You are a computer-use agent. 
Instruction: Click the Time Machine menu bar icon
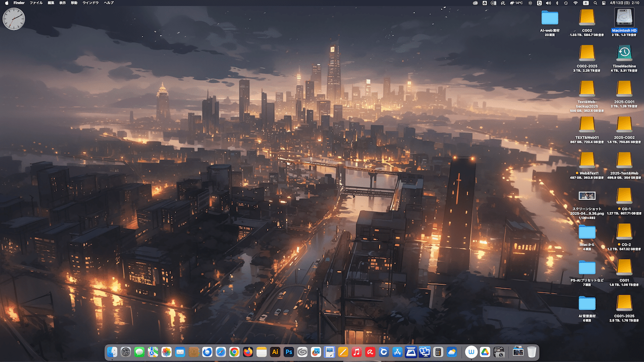(x=566, y=3)
